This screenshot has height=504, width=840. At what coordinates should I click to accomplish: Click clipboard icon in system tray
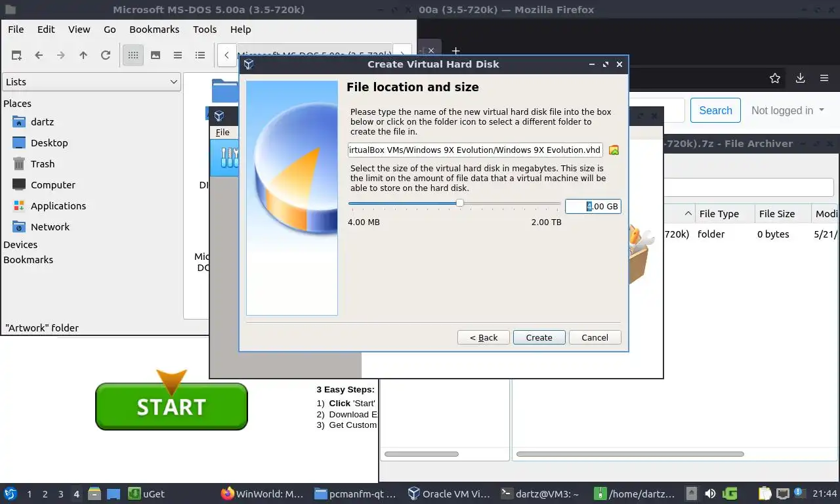click(765, 493)
